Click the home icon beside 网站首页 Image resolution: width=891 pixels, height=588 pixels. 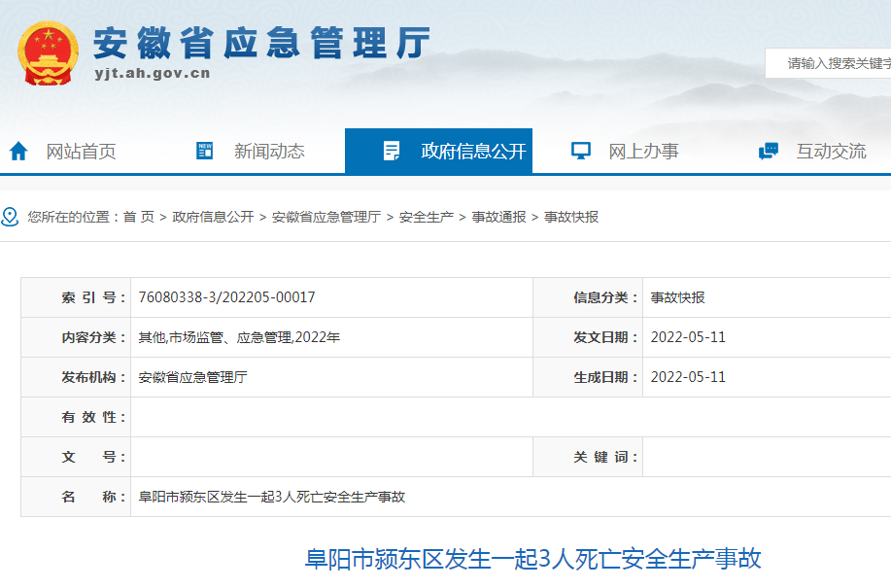point(18,151)
